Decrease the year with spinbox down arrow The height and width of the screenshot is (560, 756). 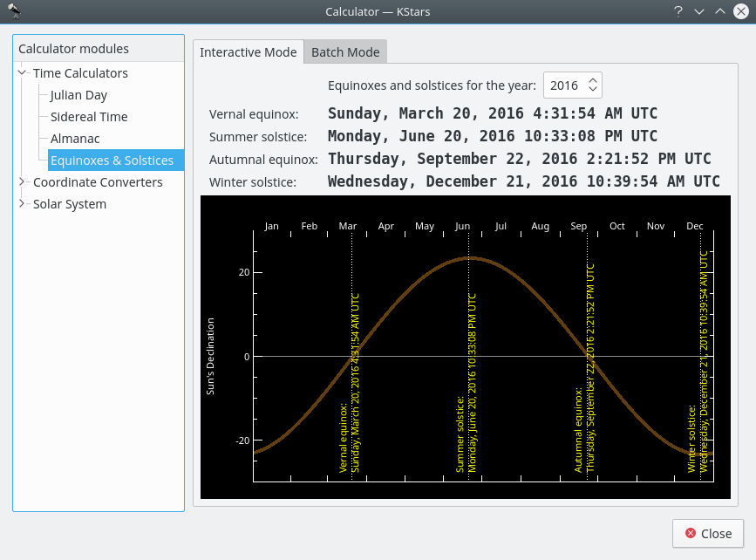(593, 90)
